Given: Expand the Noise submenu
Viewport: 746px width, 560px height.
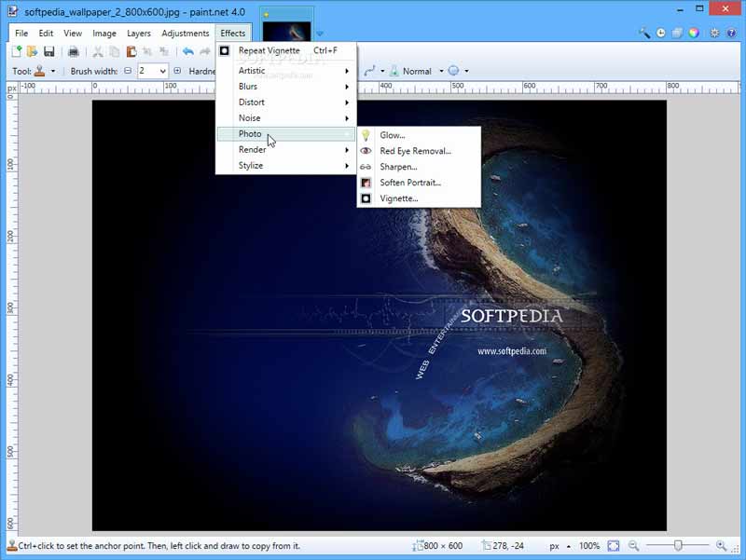Looking at the screenshot, I should (x=286, y=118).
